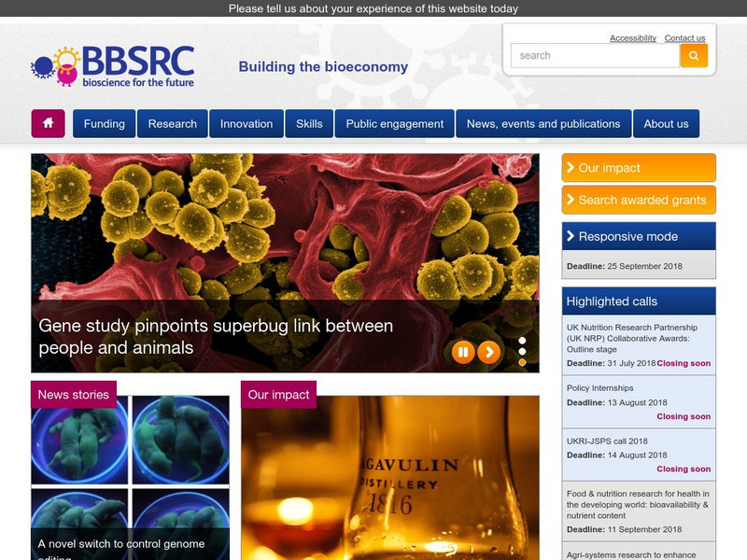The height and width of the screenshot is (560, 747).
Task: Switch to the Research tab
Action: point(172,122)
